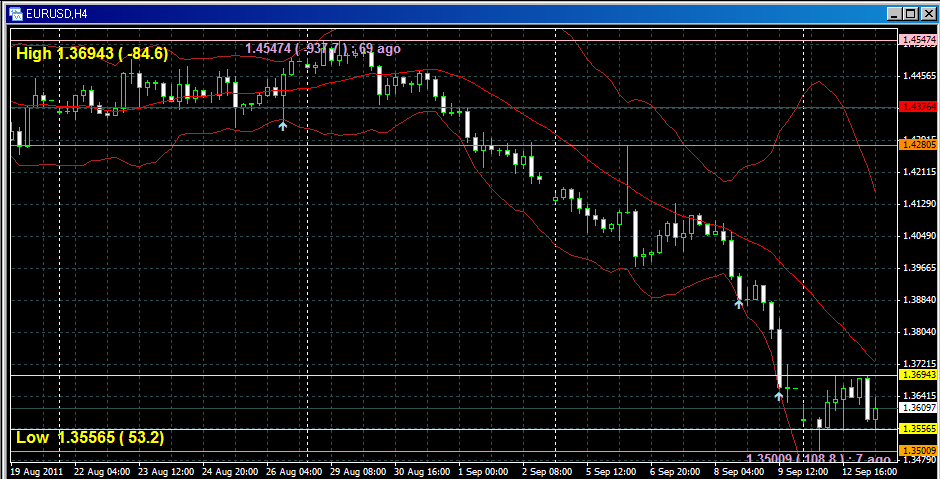The height and width of the screenshot is (479, 940).
Task: Click the blue arrow below the 8 Sep 04:00 candle
Action: click(739, 303)
